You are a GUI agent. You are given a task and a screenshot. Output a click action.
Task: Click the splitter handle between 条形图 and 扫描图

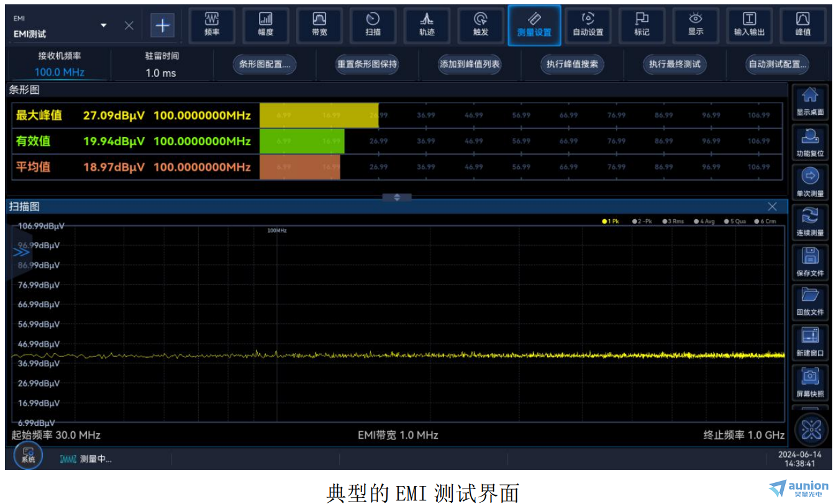tap(397, 197)
